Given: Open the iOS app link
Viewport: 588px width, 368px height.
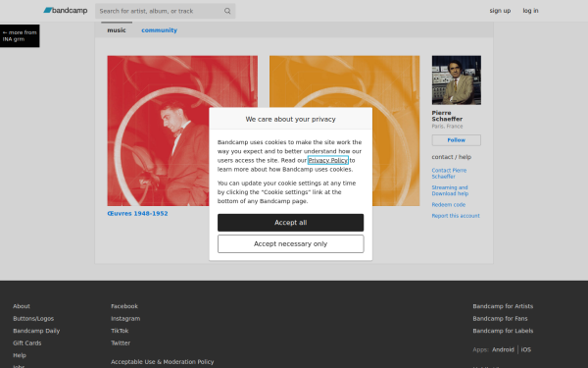Looking at the screenshot, I should (x=525, y=349).
